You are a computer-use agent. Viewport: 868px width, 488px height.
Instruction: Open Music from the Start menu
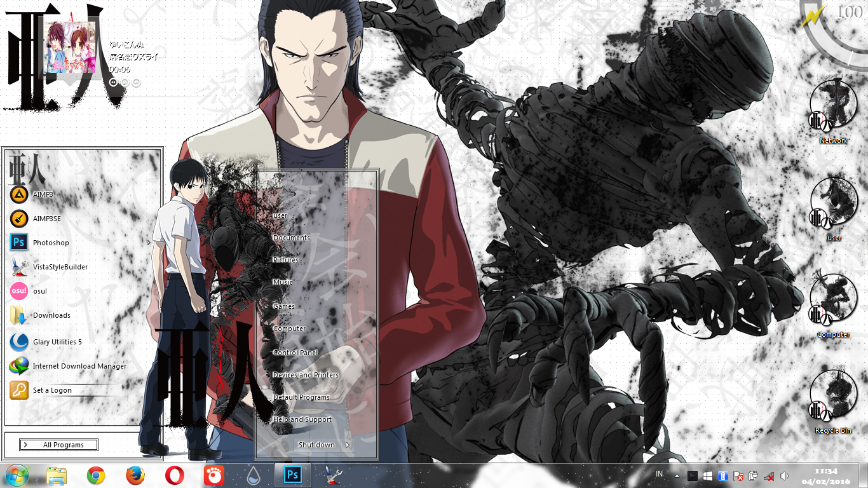282,282
